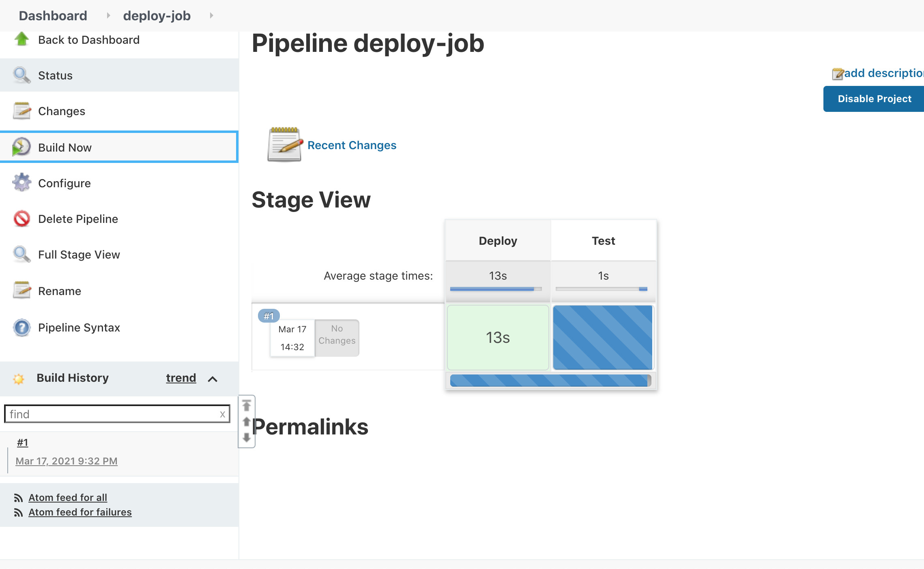Click the Pipeline Syntax question mark icon
The width and height of the screenshot is (924, 569).
(21, 327)
